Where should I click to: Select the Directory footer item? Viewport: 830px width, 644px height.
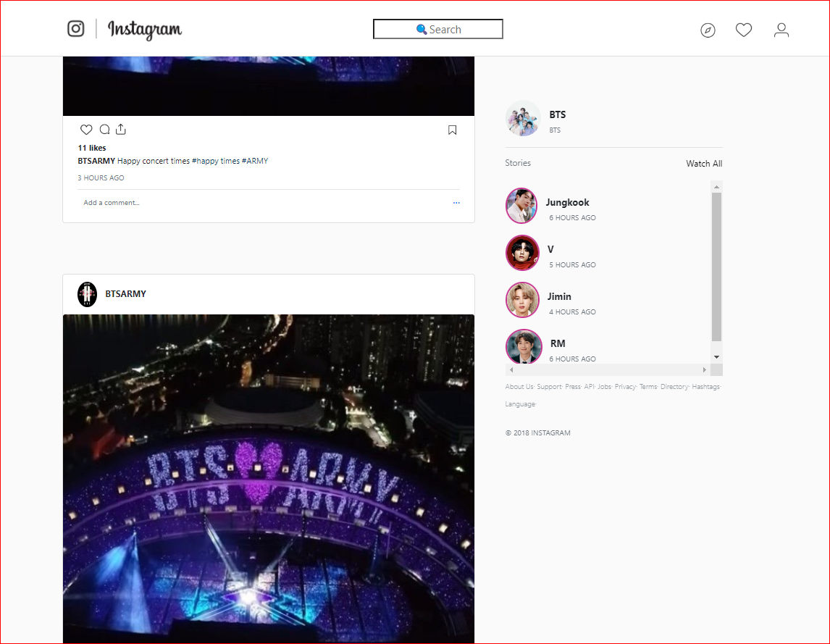(x=674, y=386)
